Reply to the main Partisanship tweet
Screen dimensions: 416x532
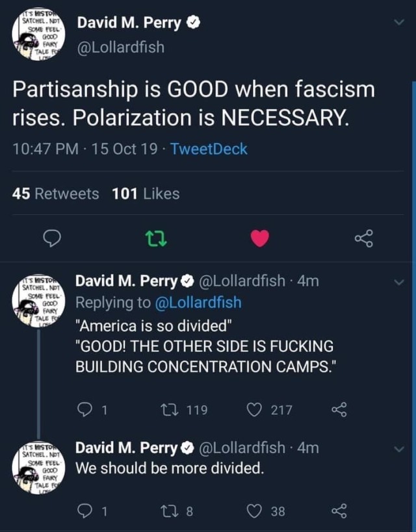[51, 239]
